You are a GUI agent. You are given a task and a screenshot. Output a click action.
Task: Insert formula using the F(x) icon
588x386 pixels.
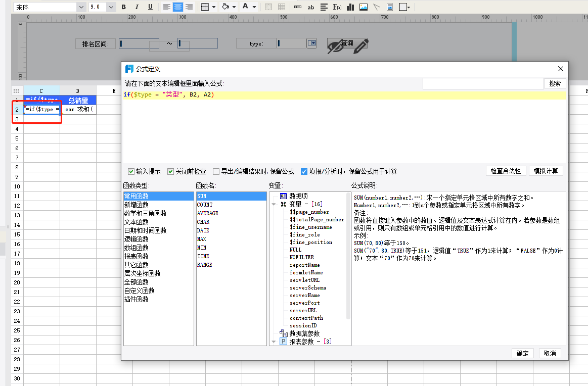pyautogui.click(x=337, y=7)
